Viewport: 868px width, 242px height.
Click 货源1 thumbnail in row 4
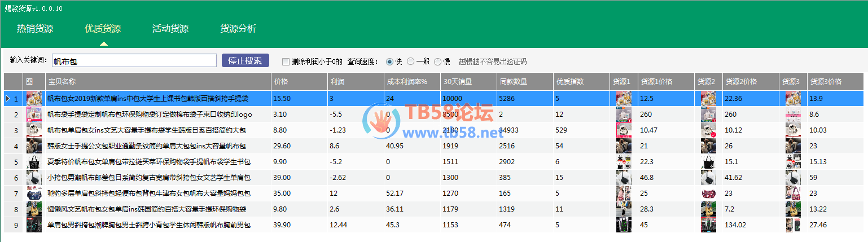pyautogui.click(x=624, y=146)
